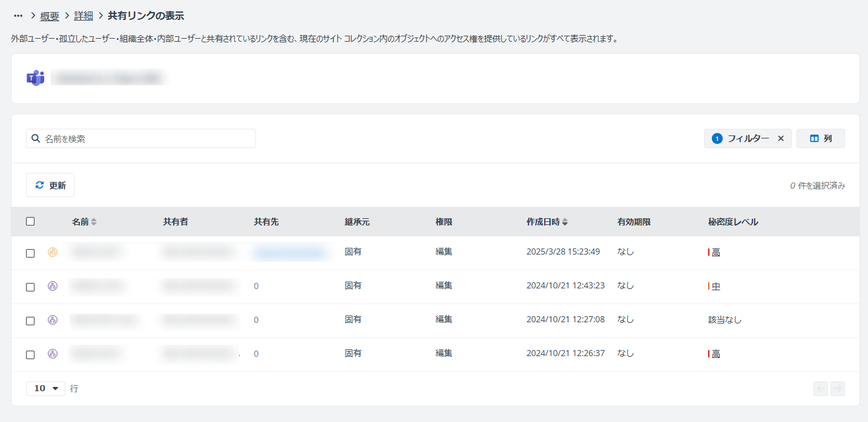The image size is (868, 422).
Task: Click the orange link icon in the 2025/3/28 row
Action: 53,252
